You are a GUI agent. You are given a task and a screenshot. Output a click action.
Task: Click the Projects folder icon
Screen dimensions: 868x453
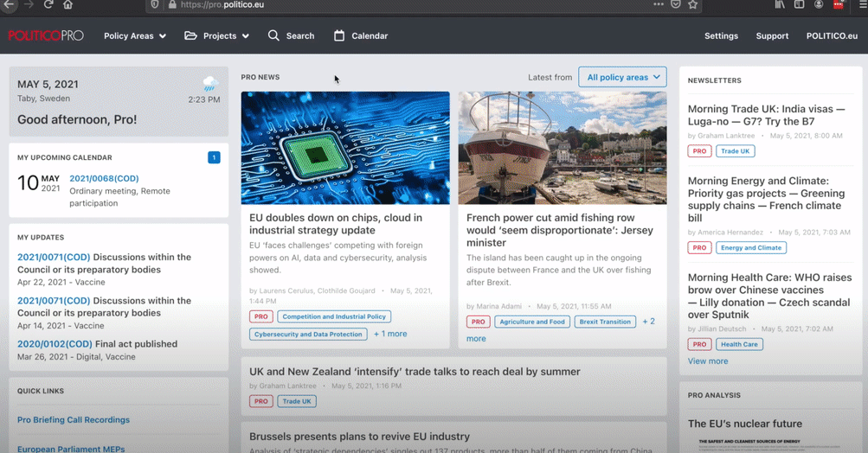(190, 35)
